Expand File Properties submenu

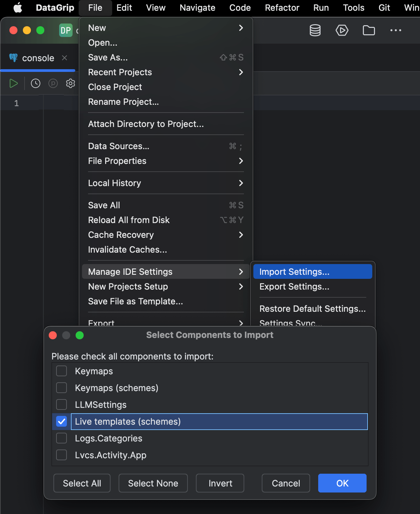pos(241,161)
